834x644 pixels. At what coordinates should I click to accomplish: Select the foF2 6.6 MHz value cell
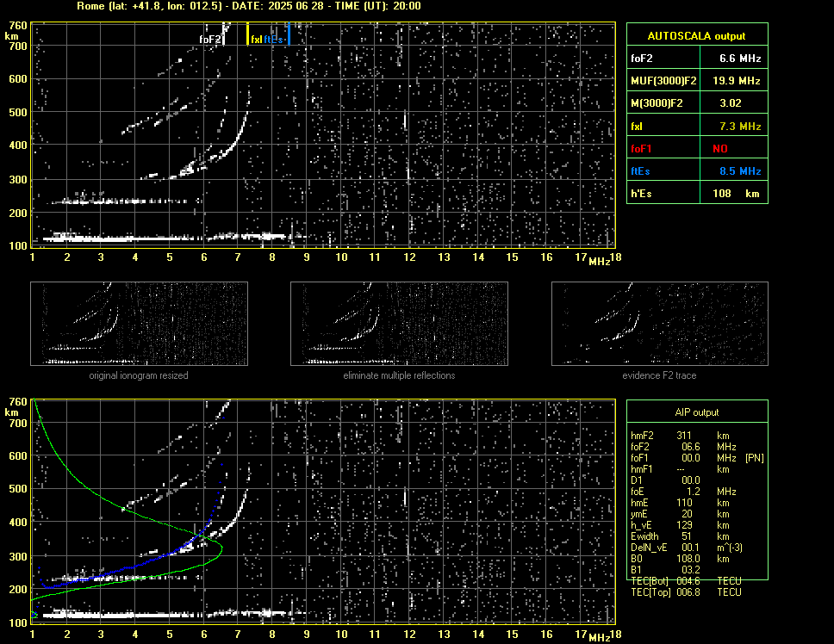coord(740,59)
